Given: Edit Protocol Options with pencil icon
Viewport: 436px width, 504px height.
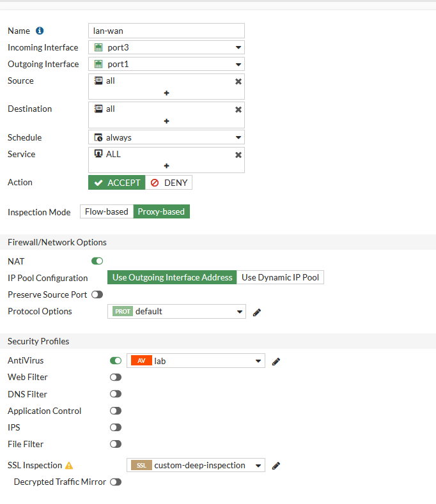Looking at the screenshot, I should pyautogui.click(x=257, y=312).
